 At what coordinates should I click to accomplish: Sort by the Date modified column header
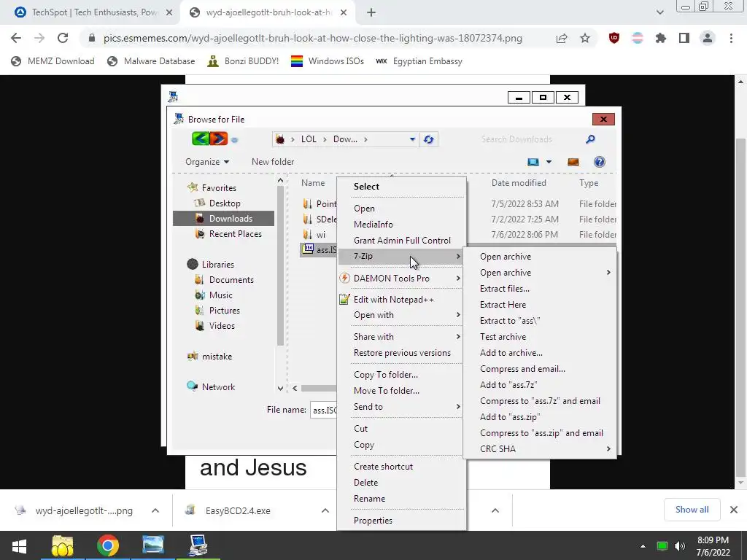(519, 183)
